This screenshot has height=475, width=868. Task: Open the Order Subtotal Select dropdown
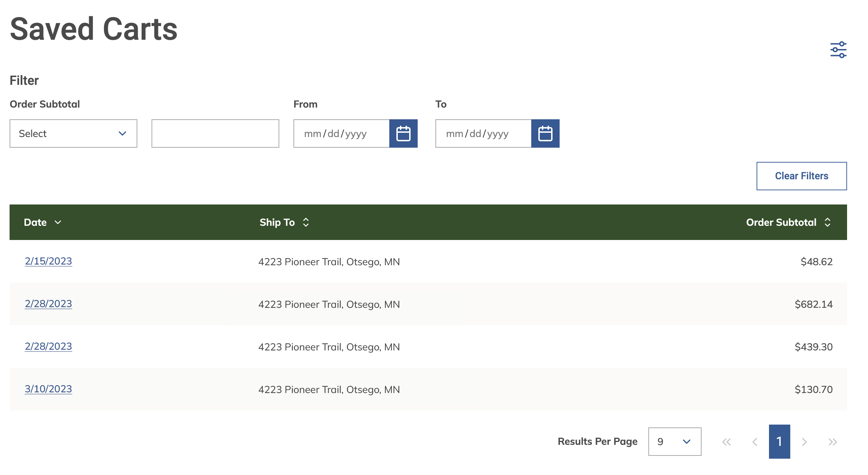click(73, 133)
